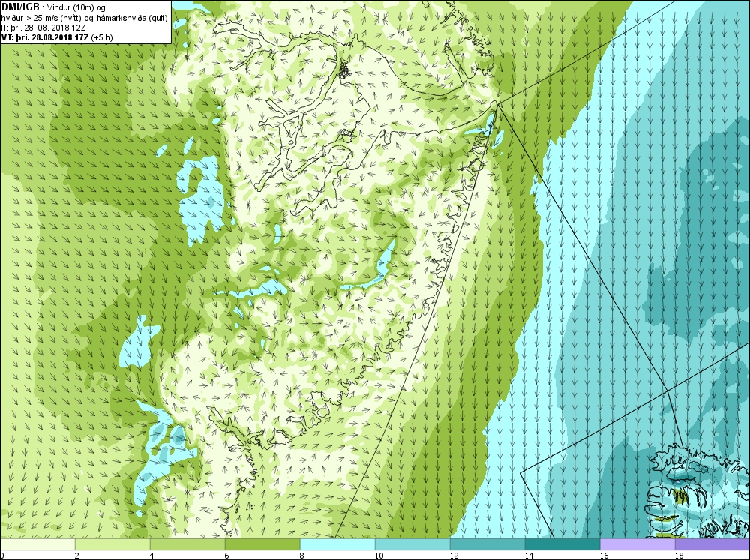
Task: Click the title text "DMI/IGB : Vindur (10m) og"
Action: (x=53, y=7)
